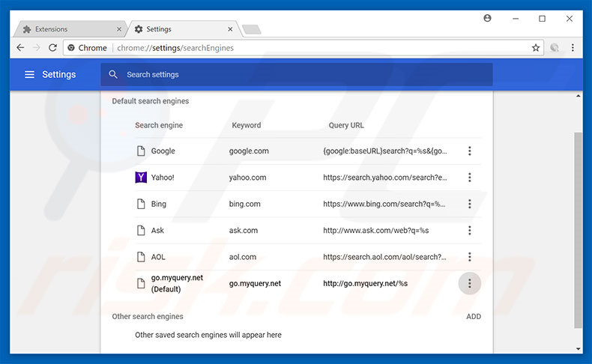Click 'Other saved search engines will appear here'
Image resolution: width=592 pixels, height=364 pixels.
tap(208, 335)
